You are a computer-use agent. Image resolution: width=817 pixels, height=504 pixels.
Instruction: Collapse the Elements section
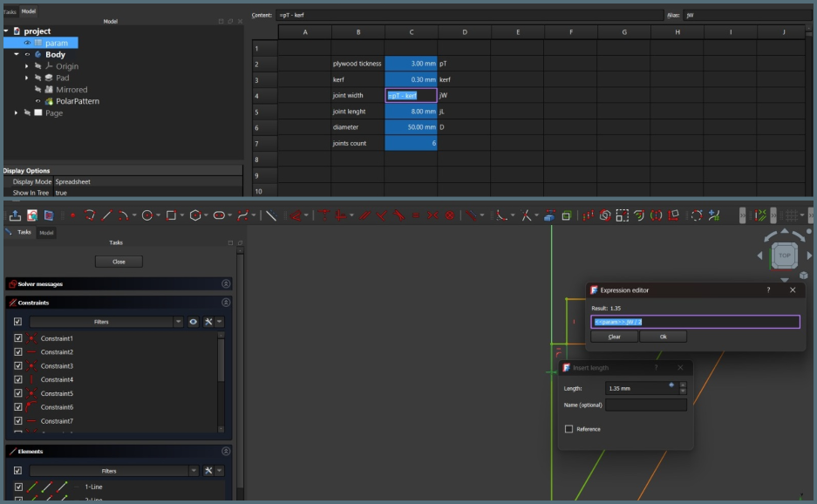pos(226,452)
